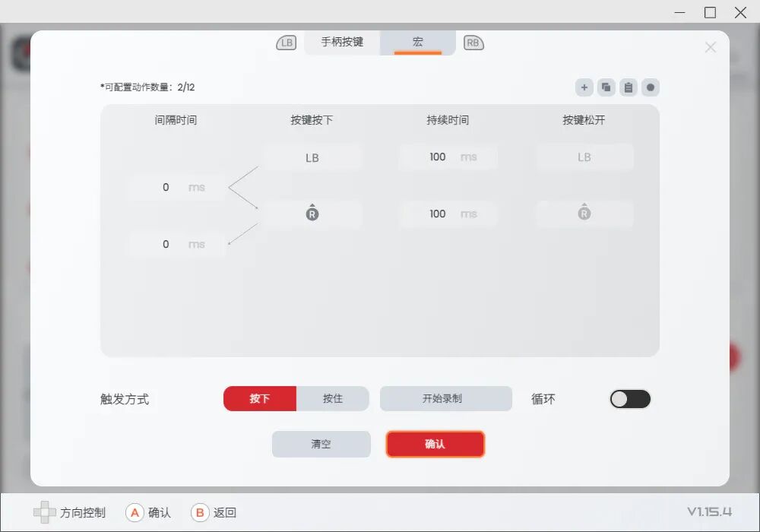The image size is (760, 532).
Task: Maximize the application window
Action: (x=710, y=13)
